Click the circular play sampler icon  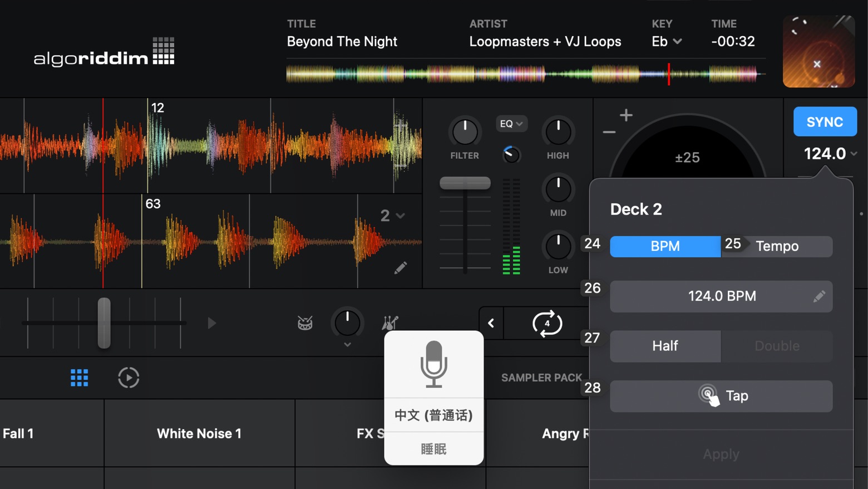coord(129,378)
